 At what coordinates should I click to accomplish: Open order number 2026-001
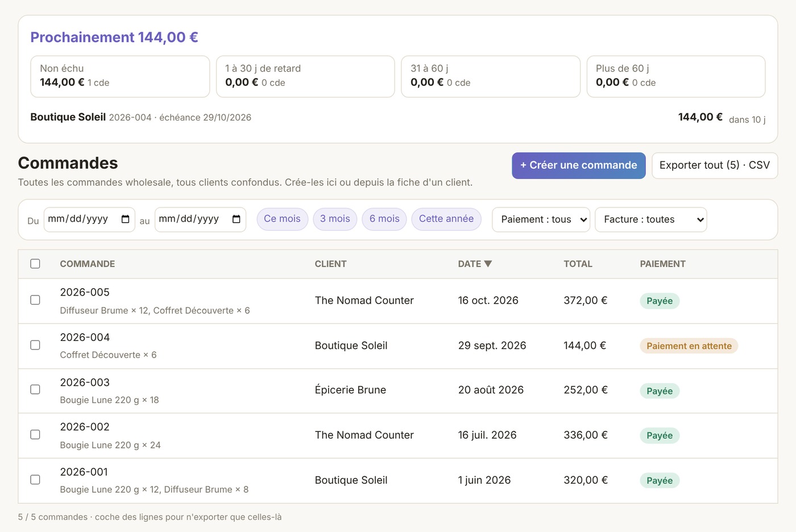tap(84, 472)
